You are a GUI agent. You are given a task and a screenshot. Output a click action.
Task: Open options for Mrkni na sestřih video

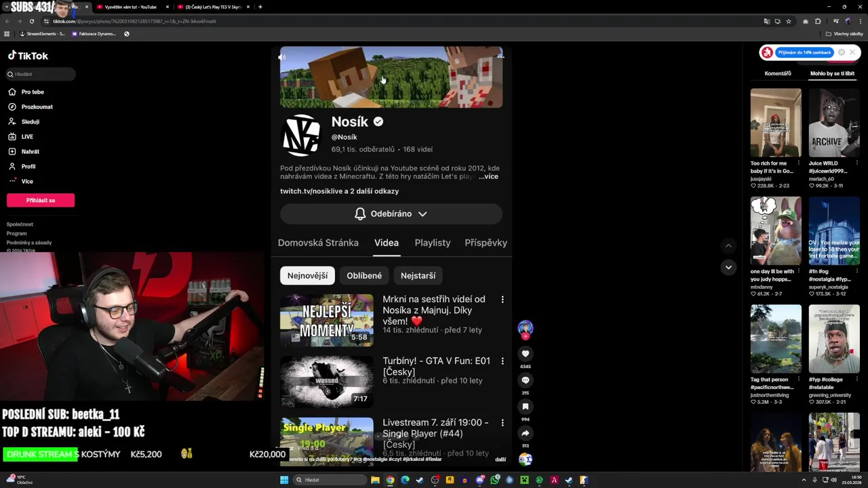point(502,300)
